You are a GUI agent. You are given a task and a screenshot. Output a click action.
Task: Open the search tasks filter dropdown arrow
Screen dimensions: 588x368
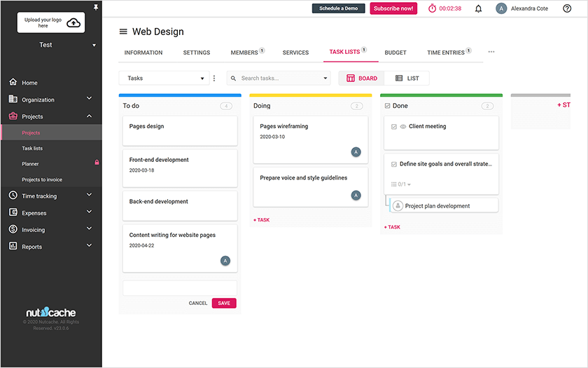tap(325, 78)
